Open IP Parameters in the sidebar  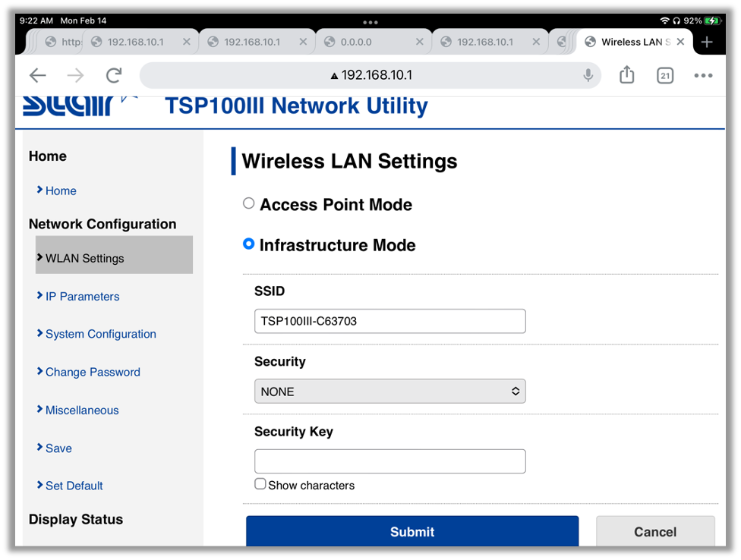(82, 297)
